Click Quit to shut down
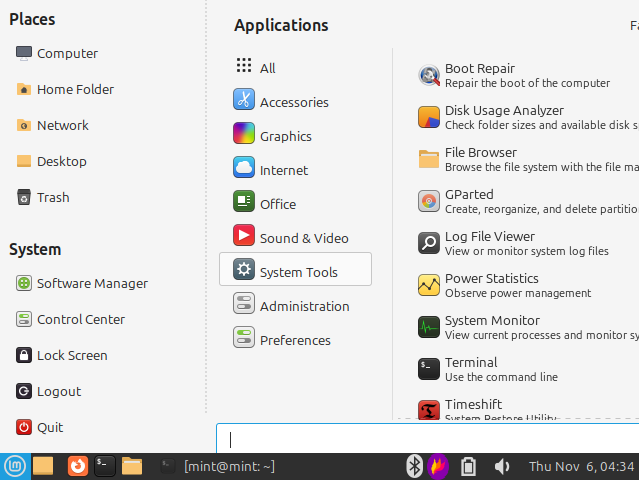The image size is (639, 480). pyautogui.click(x=49, y=427)
